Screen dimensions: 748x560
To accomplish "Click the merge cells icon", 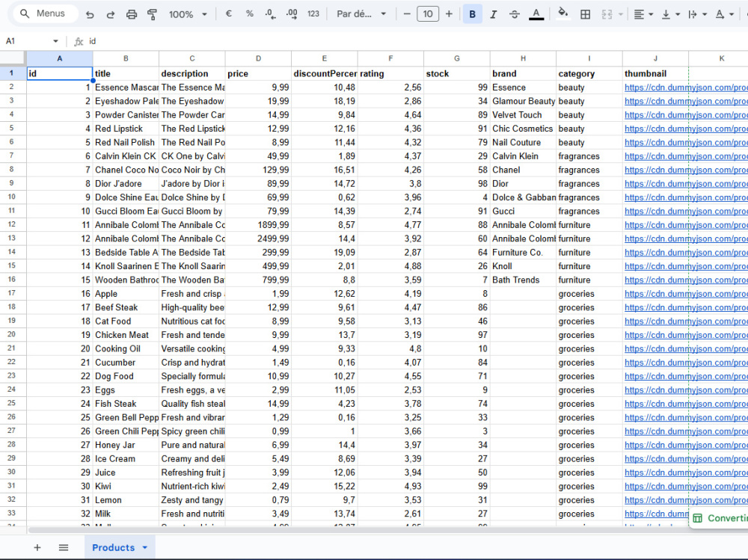I will tap(607, 14).
